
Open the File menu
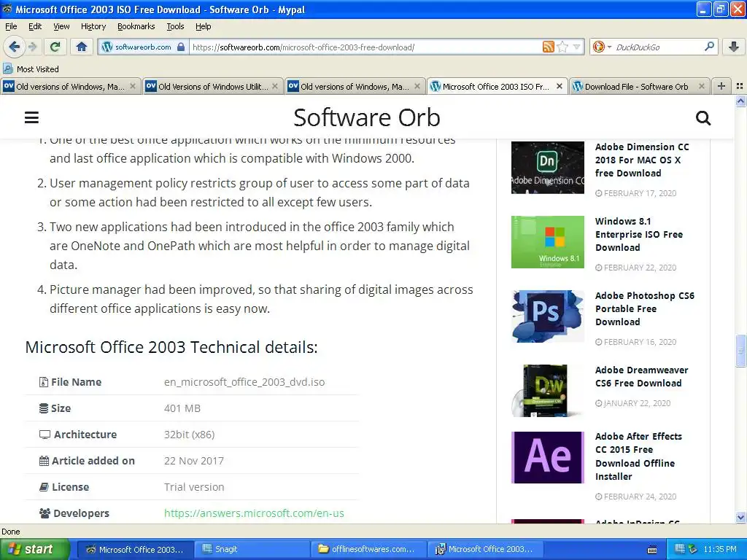click(11, 26)
